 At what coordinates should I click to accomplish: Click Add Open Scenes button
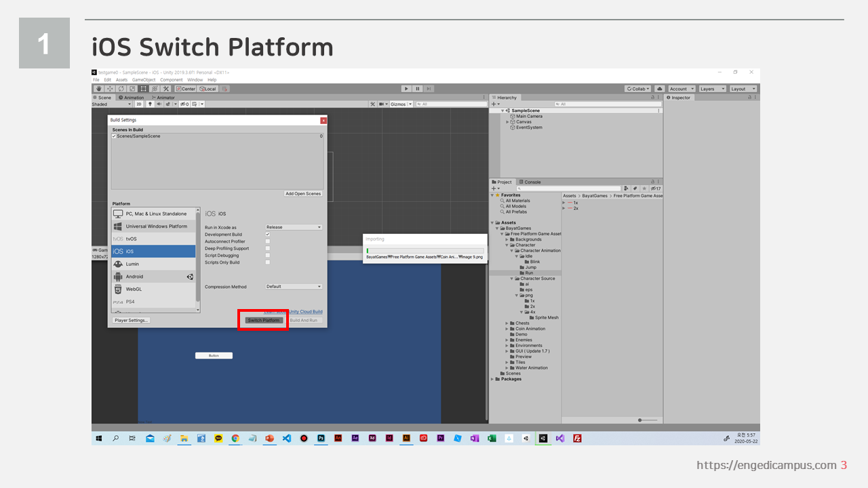303,194
